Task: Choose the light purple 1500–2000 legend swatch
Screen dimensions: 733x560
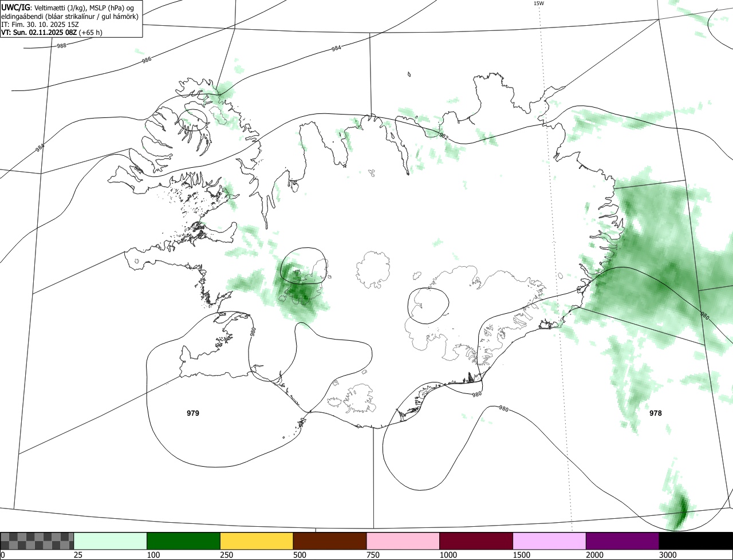Action: [549, 541]
